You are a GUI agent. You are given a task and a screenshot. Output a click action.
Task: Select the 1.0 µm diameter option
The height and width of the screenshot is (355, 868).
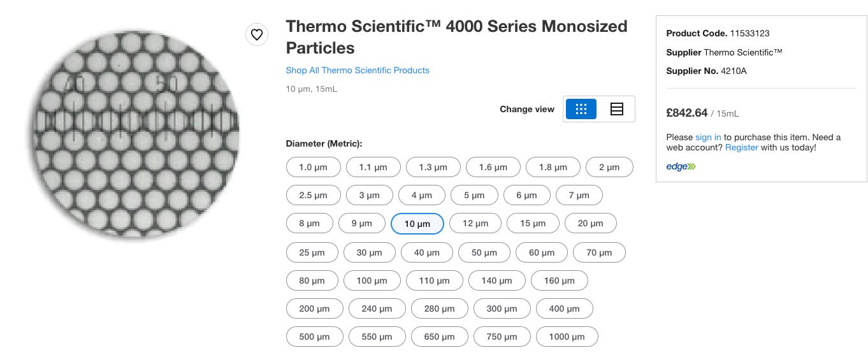[x=314, y=167]
